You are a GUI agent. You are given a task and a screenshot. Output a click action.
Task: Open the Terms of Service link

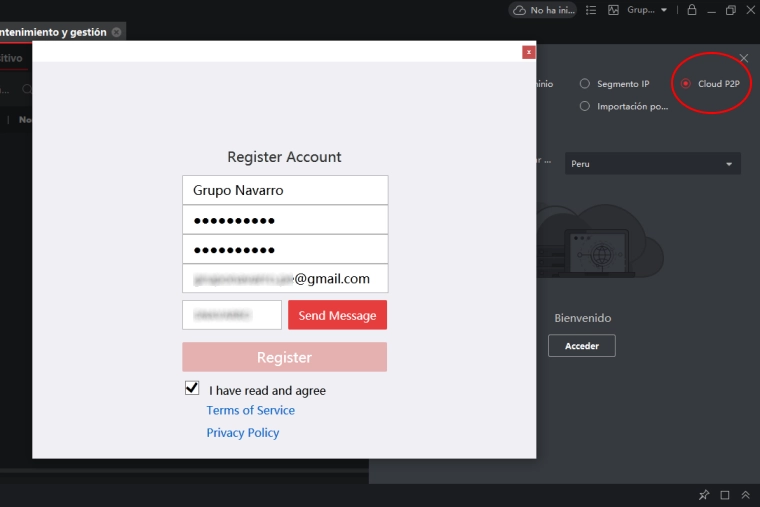point(250,410)
